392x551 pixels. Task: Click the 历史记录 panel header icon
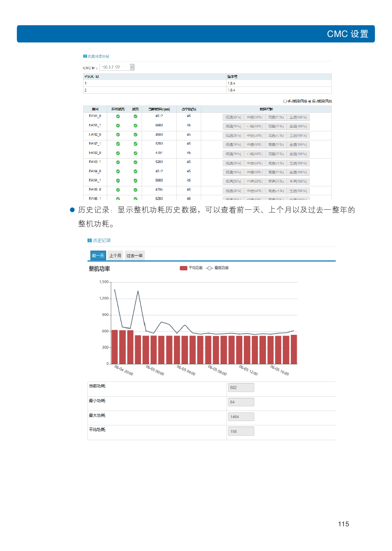pos(90,241)
